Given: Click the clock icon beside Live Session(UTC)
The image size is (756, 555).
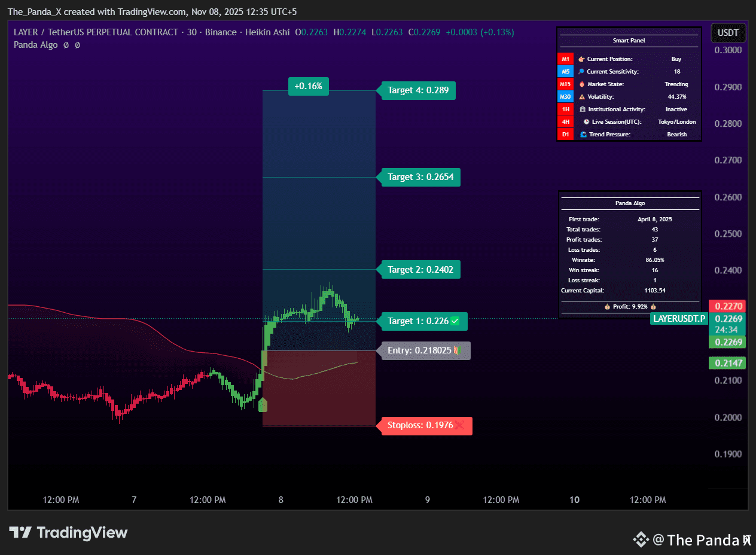Looking at the screenshot, I should [x=587, y=122].
